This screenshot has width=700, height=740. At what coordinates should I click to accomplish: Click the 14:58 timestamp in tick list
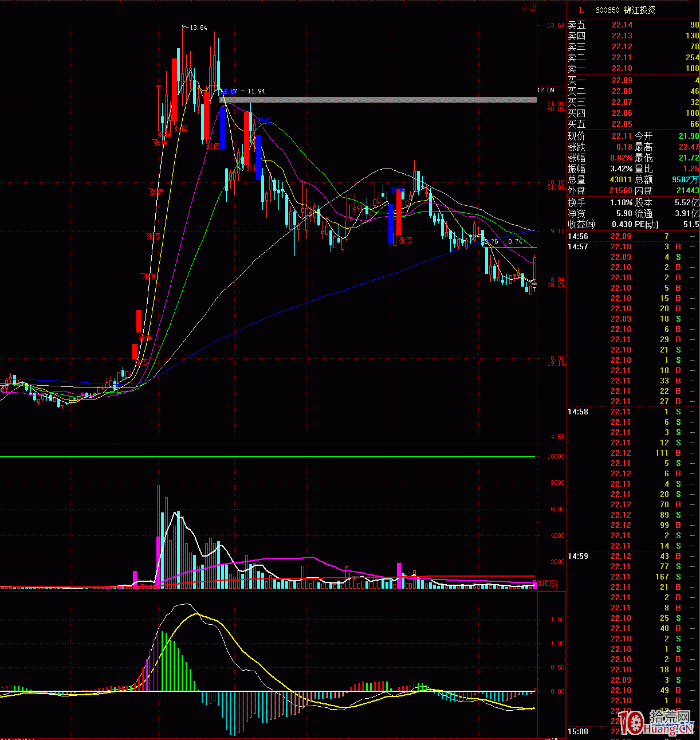(578, 412)
